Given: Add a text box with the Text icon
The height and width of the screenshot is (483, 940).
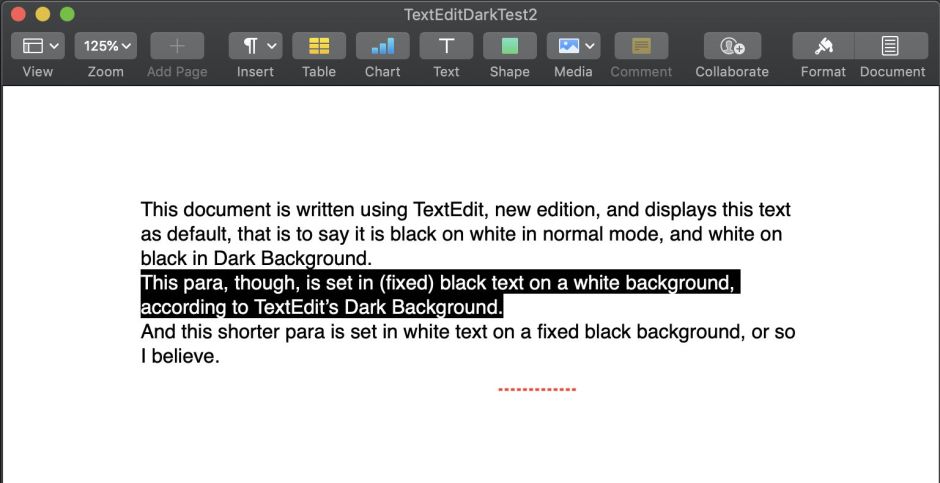Looking at the screenshot, I should pyautogui.click(x=446, y=46).
